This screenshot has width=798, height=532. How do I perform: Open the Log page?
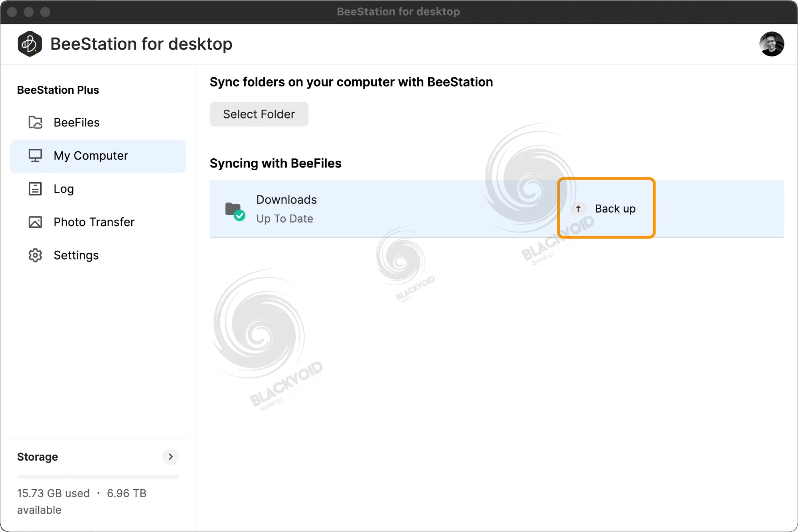click(x=98, y=189)
